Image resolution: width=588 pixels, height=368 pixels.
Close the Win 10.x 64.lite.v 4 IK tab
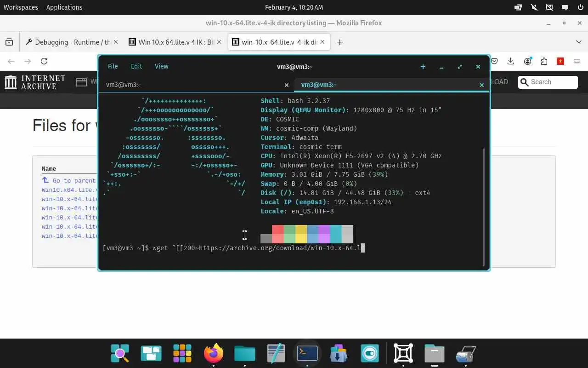coord(219,42)
